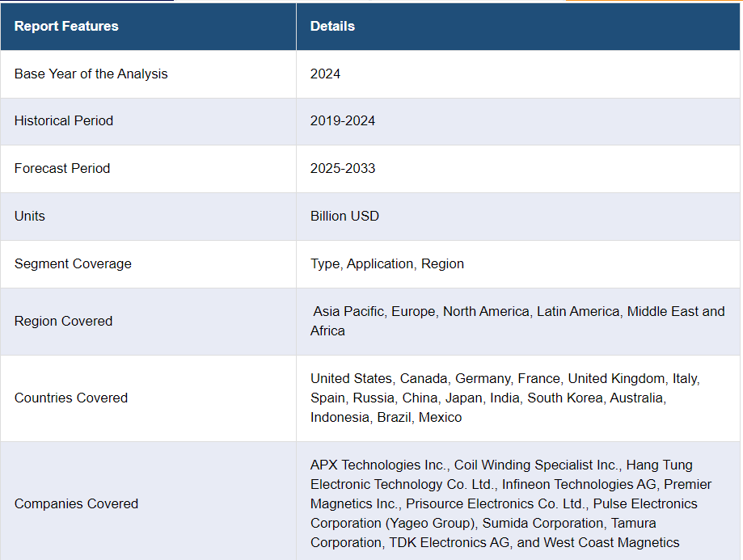Click the Report Features column header
The width and height of the screenshot is (743, 560).
[66, 26]
